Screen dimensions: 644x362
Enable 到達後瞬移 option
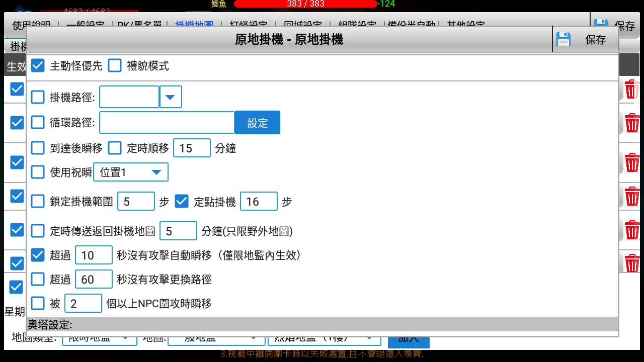coord(38,148)
